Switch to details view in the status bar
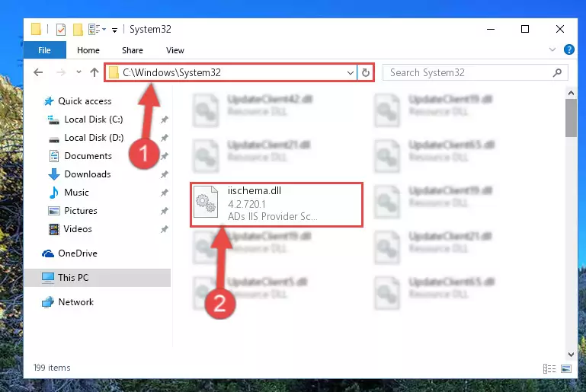This screenshot has width=586, height=392. [x=549, y=369]
